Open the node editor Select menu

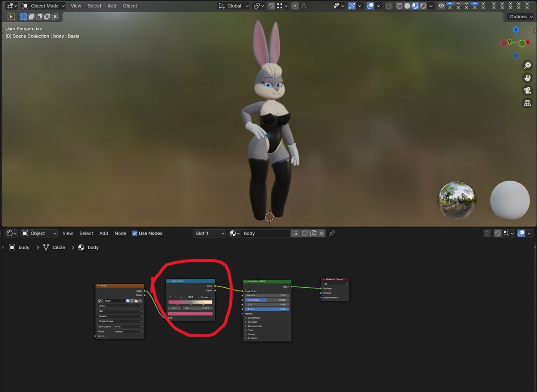[86, 233]
